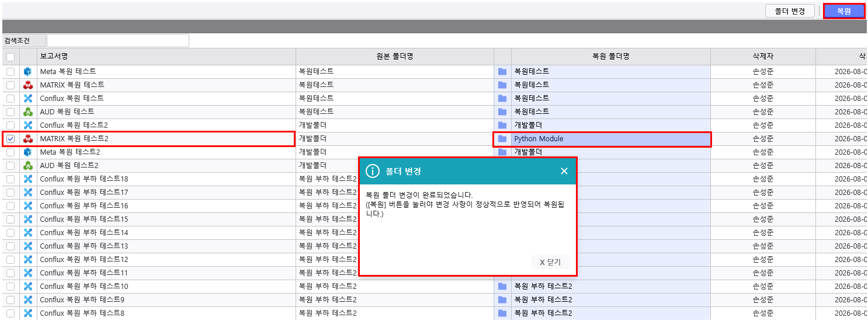The image size is (868, 321).
Task: Check the Meta 복원 테스트2 row checkbox
Action: [x=11, y=152]
